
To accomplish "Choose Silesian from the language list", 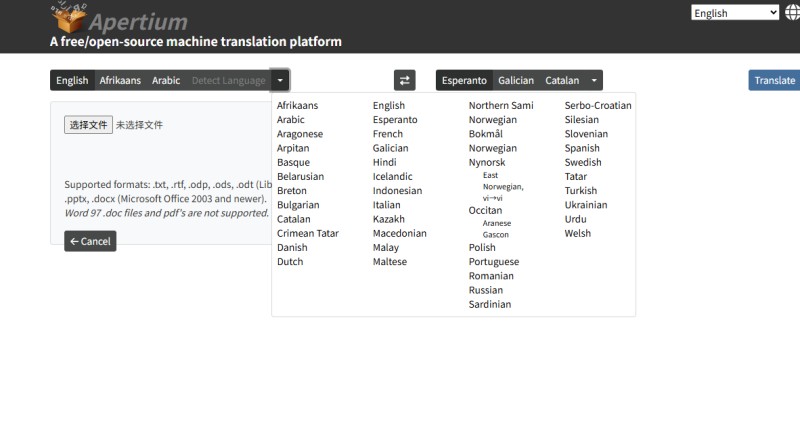I will (x=582, y=119).
